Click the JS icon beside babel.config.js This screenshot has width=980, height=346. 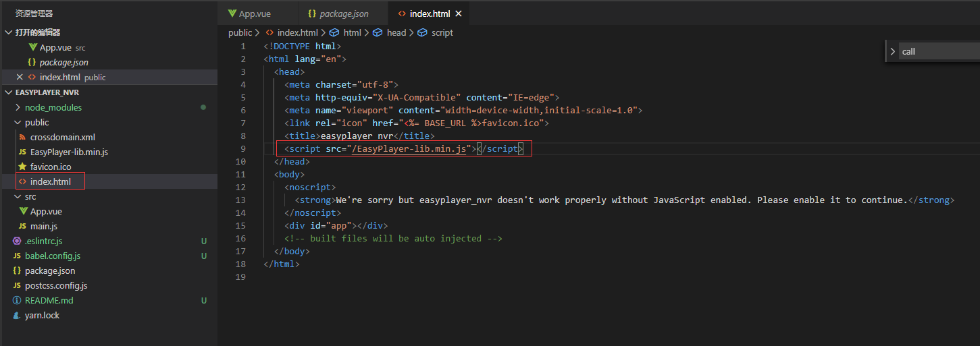tap(17, 256)
